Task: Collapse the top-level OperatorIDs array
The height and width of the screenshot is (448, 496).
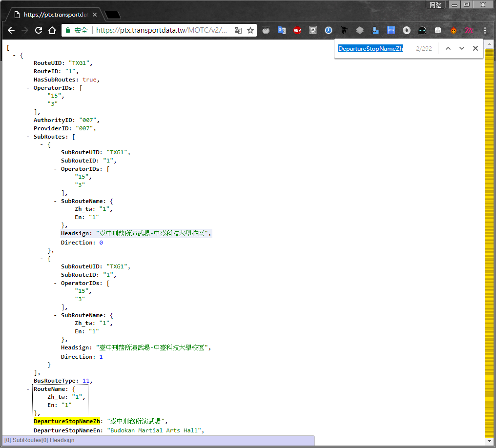Action: [x=28, y=88]
